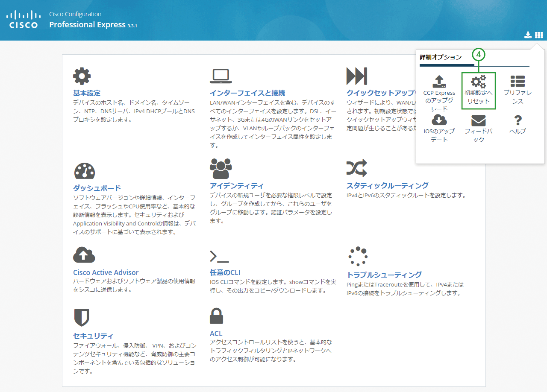
Task: Click the トラブルシューティング link
Action: point(384,275)
